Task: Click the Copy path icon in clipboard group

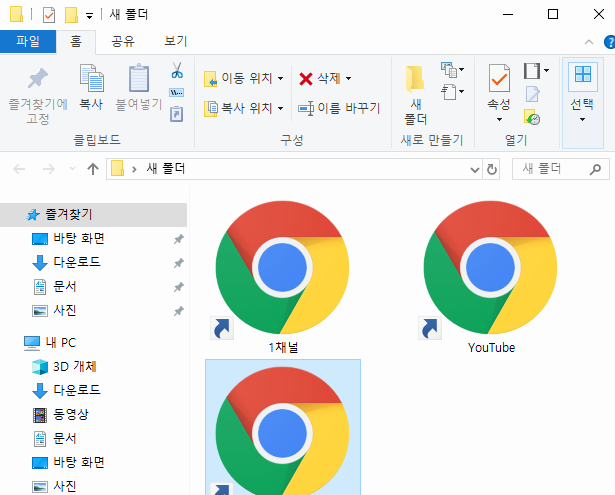Action: 176,93
